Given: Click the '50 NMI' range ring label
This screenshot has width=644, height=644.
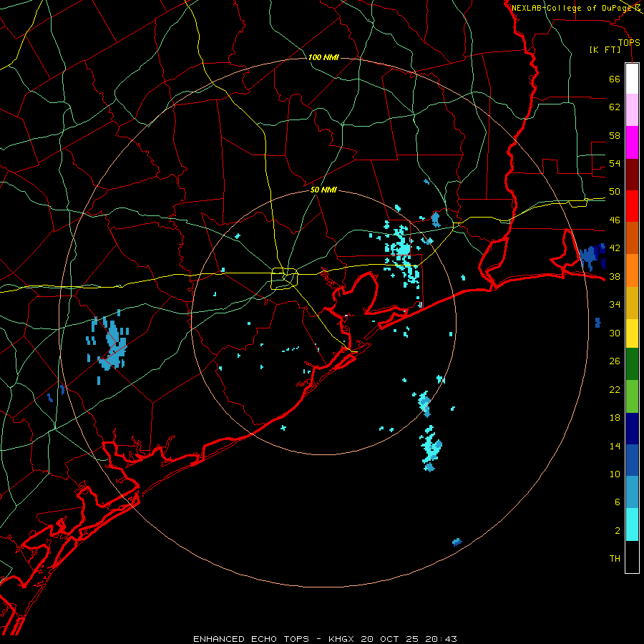Looking at the screenshot, I should click(x=323, y=190).
